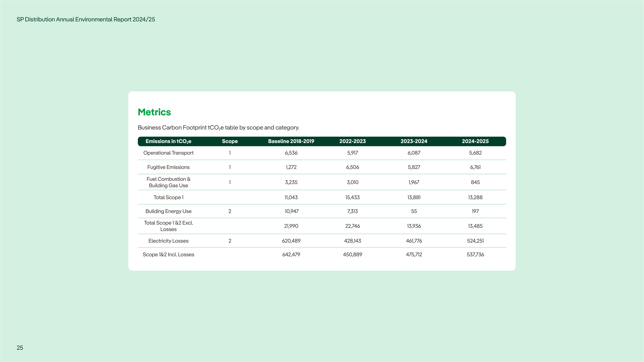Screen dimensions: 644x362
Task: Click value 845 in Fuel Combustion row
Action: (475, 182)
